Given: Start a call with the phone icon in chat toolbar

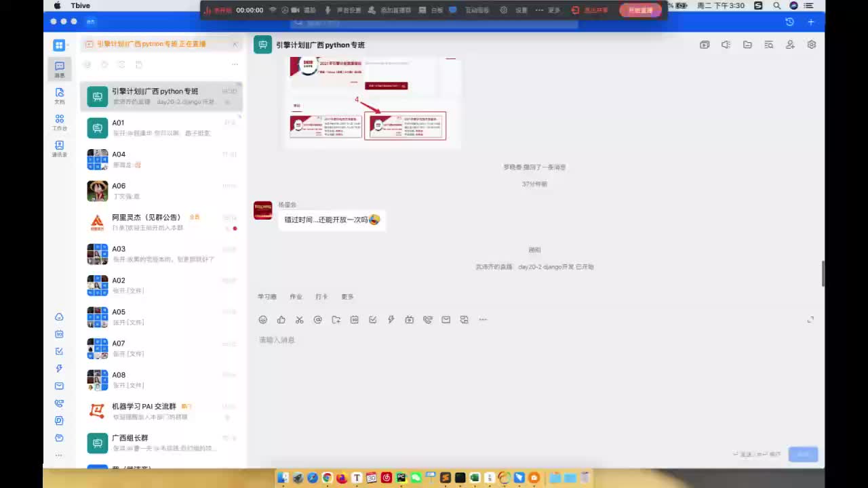Looking at the screenshot, I should coord(428,320).
